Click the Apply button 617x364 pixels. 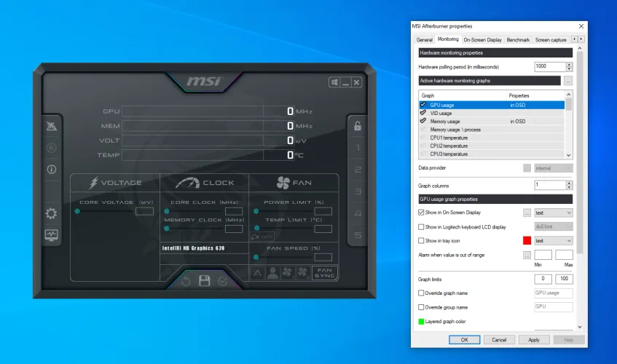coord(534,339)
